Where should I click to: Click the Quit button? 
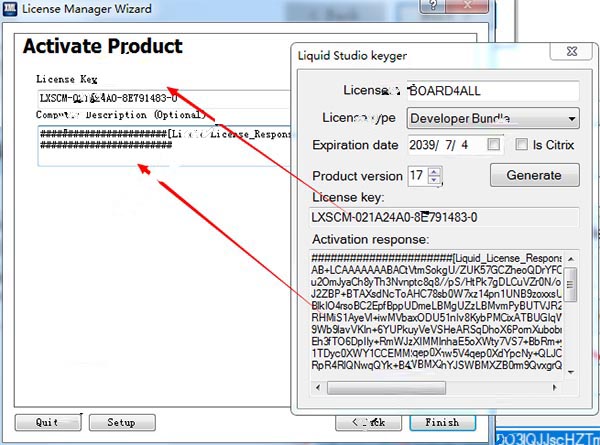pos(48,422)
